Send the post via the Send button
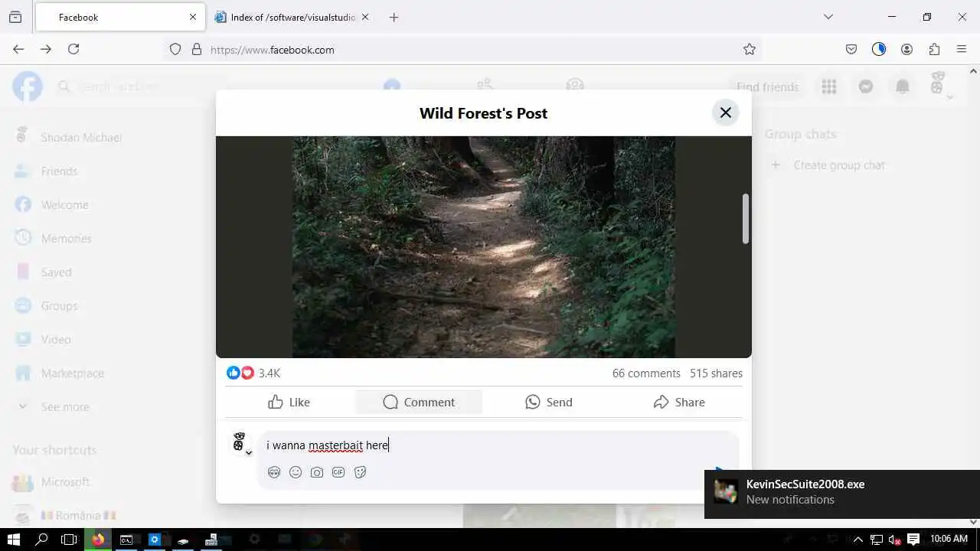Viewport: 980px width, 551px height. point(549,402)
